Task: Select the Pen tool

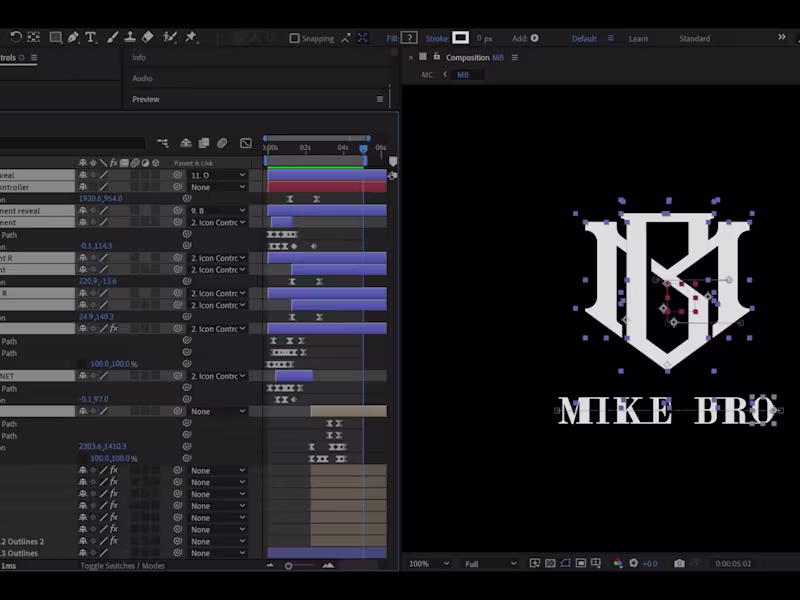Action: [x=73, y=38]
